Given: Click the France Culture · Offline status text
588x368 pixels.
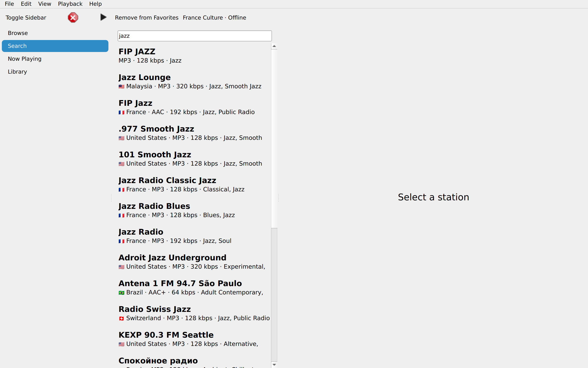Looking at the screenshot, I should coord(214,17).
